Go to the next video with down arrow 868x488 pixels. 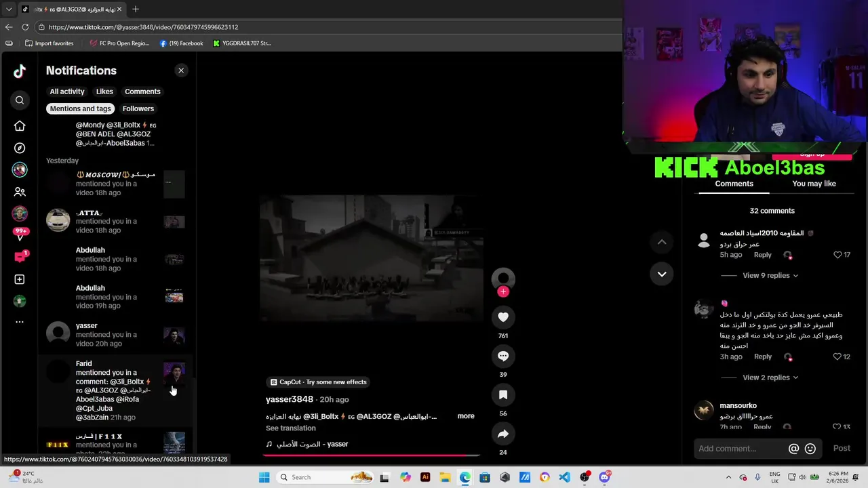pyautogui.click(x=662, y=274)
